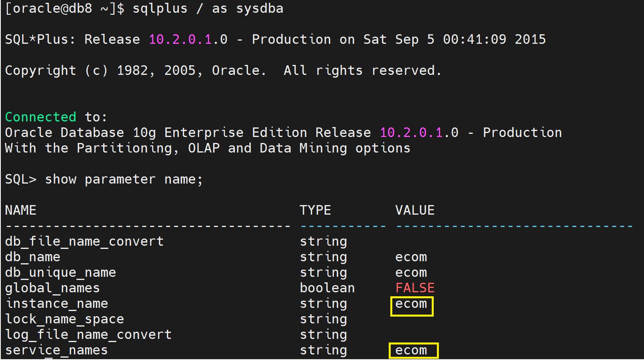The height and width of the screenshot is (360, 644).
Task: Select the 'lock_name_space' parameter name
Action: point(65,319)
